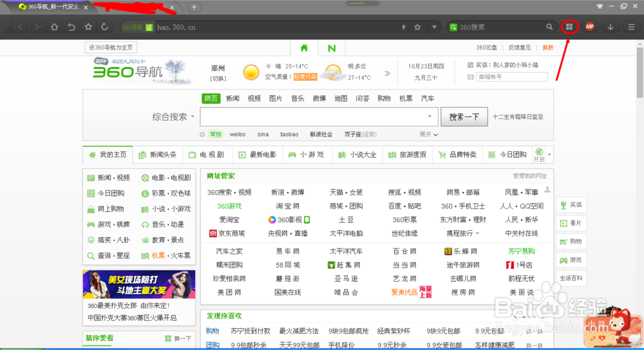Click the 邮箱帐号 input field

tap(511, 77)
